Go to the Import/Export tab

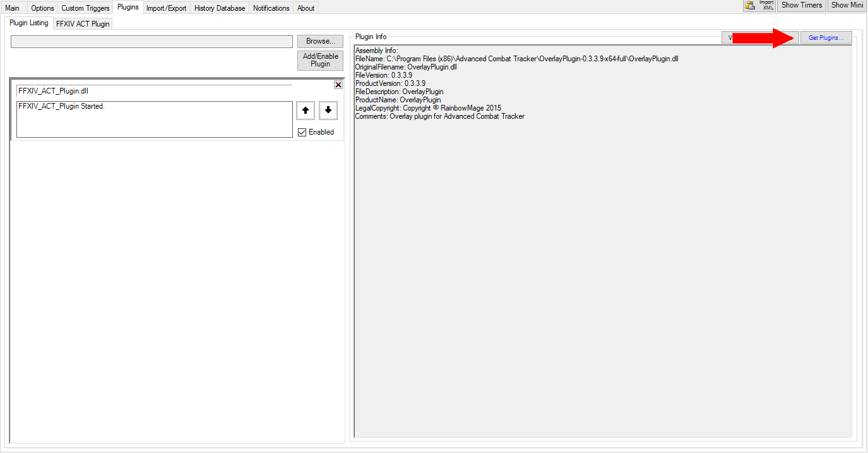click(x=167, y=8)
